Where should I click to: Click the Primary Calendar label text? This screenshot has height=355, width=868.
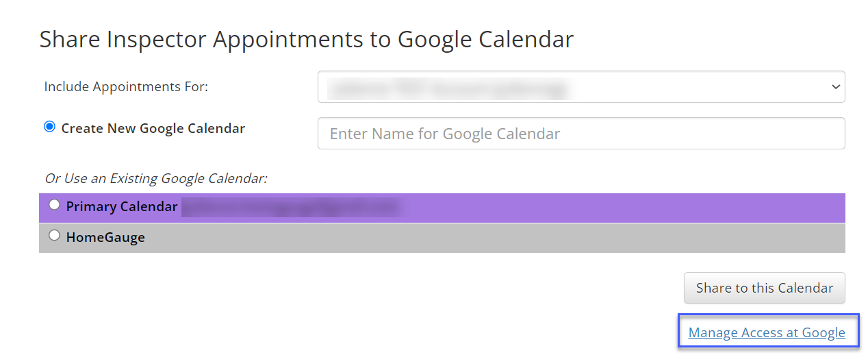(x=122, y=207)
